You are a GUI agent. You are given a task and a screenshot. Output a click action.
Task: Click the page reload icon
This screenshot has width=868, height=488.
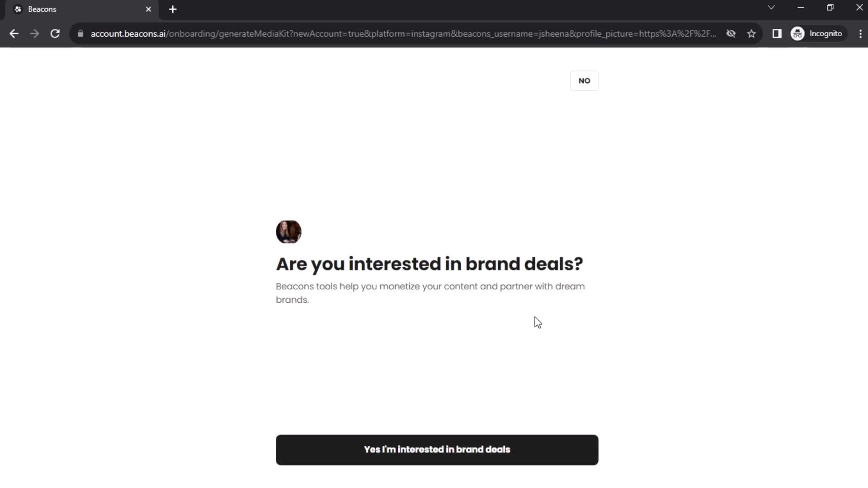pos(54,33)
